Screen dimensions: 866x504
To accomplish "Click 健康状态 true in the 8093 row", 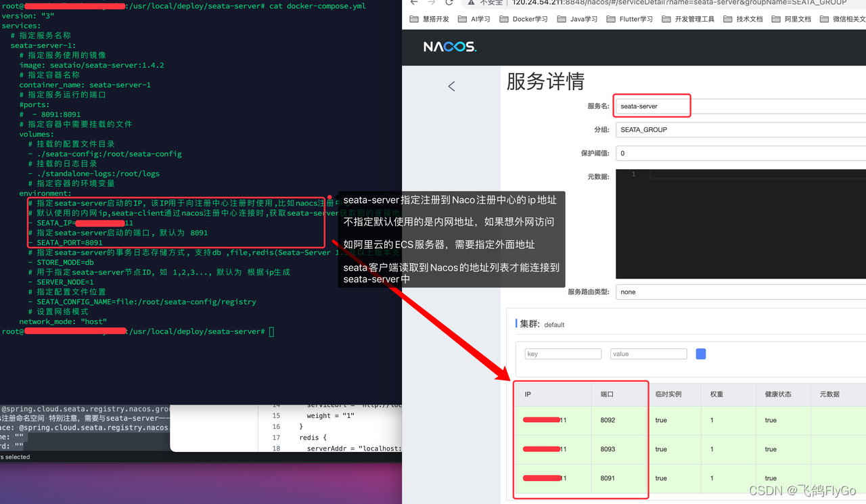I will [x=771, y=449].
